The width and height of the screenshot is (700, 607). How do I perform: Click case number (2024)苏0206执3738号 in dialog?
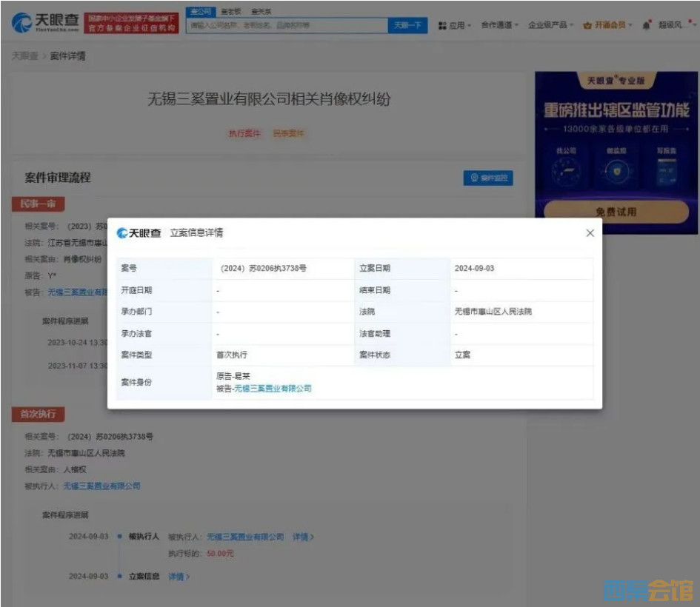264,269
